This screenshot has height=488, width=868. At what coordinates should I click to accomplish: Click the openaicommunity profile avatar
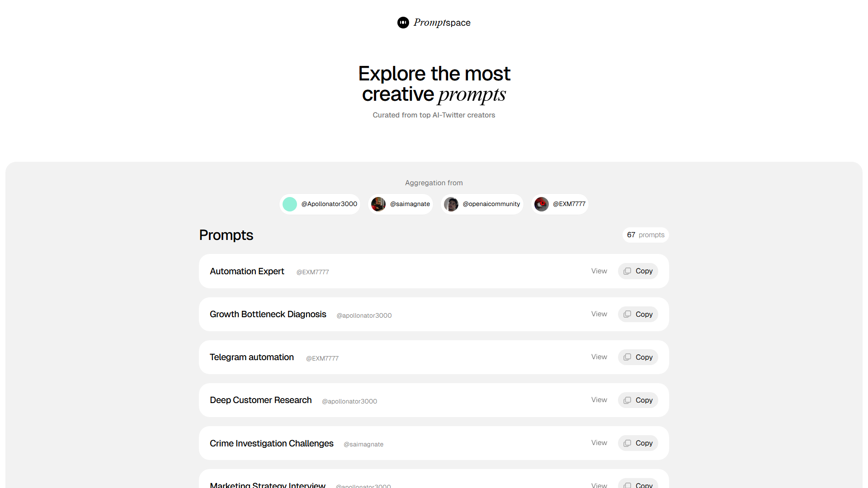pyautogui.click(x=451, y=204)
